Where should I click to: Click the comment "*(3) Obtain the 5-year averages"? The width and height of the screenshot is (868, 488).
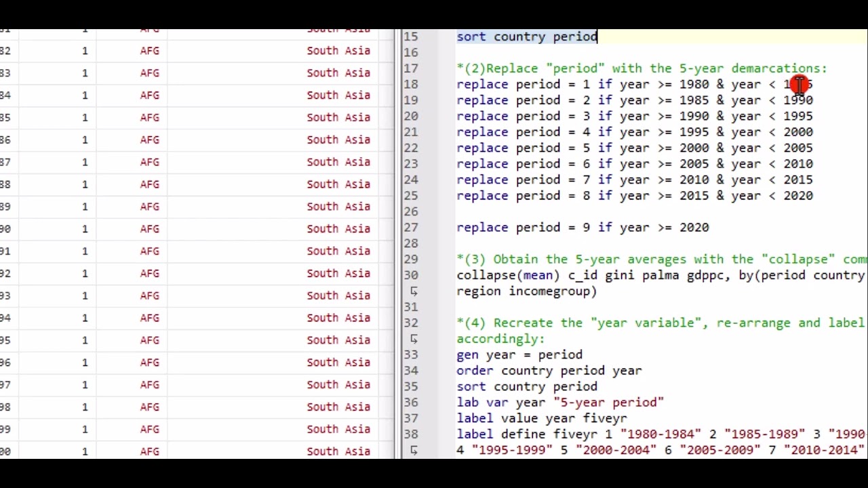coord(662,260)
